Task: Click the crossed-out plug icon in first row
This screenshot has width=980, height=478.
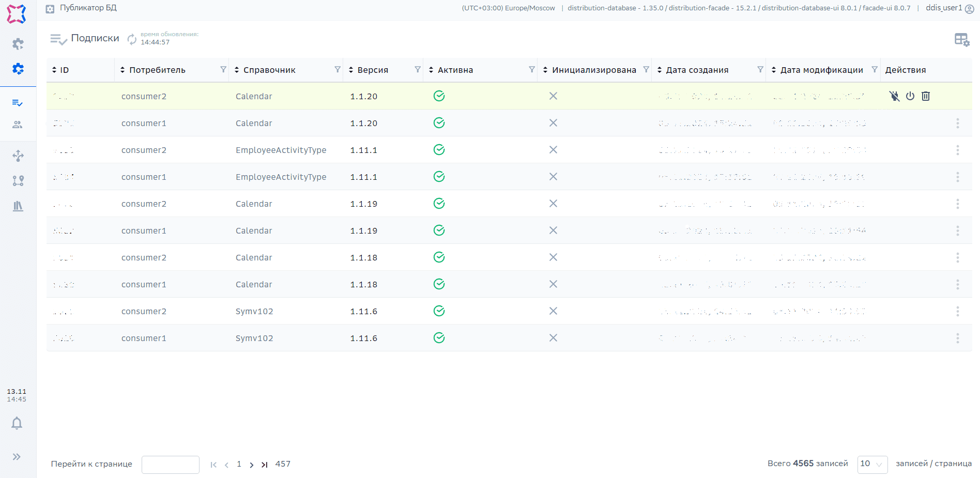Action: click(894, 96)
